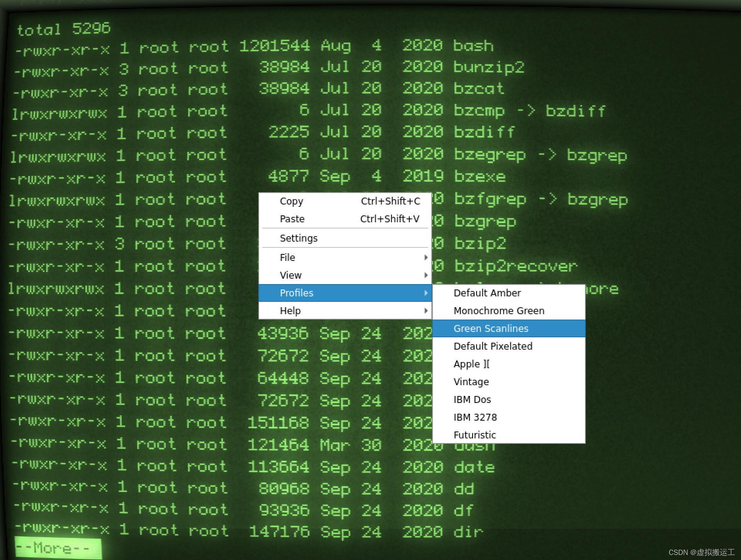
Task: Click the file size 2225
Action: pos(289,132)
